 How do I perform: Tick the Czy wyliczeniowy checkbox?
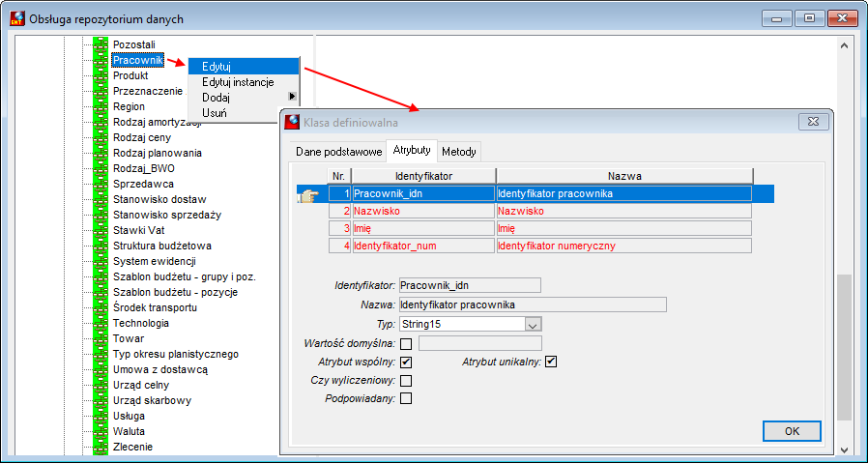406,381
